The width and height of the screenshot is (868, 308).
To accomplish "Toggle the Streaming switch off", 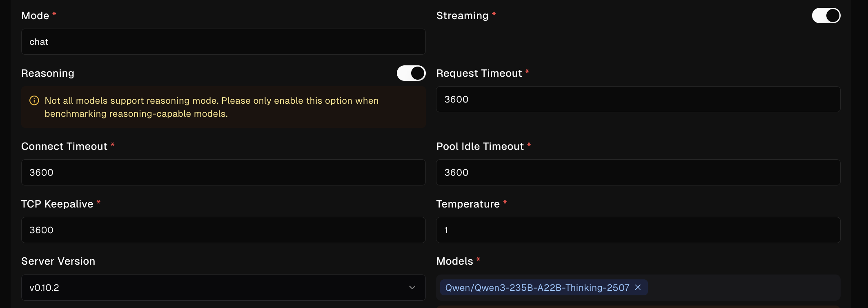I will point(826,16).
